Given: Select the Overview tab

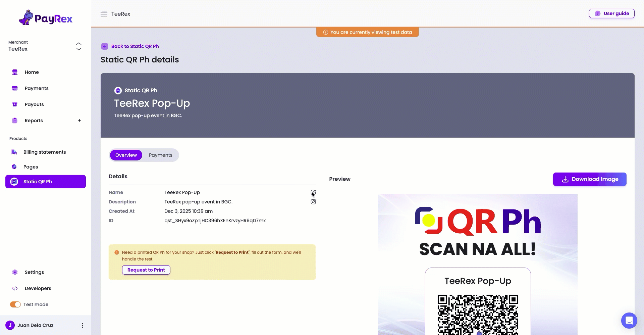Looking at the screenshot, I should point(126,155).
